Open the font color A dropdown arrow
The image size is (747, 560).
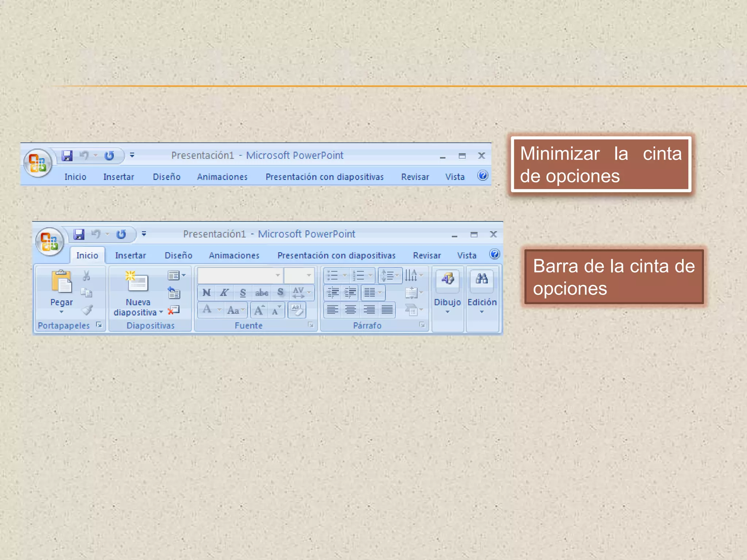pyautogui.click(x=219, y=310)
